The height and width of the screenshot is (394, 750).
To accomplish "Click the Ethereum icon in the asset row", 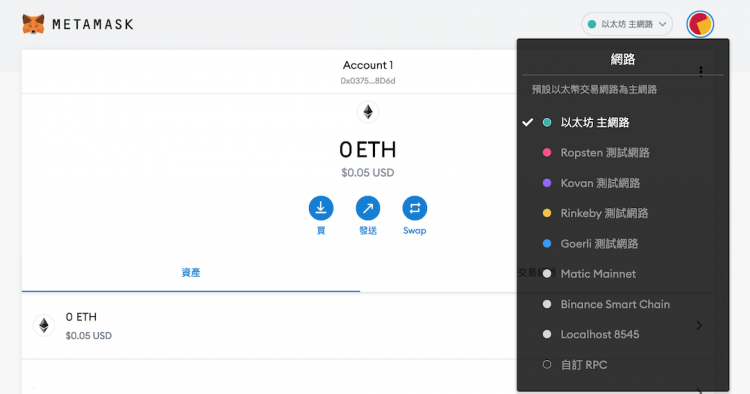I will click(44, 326).
